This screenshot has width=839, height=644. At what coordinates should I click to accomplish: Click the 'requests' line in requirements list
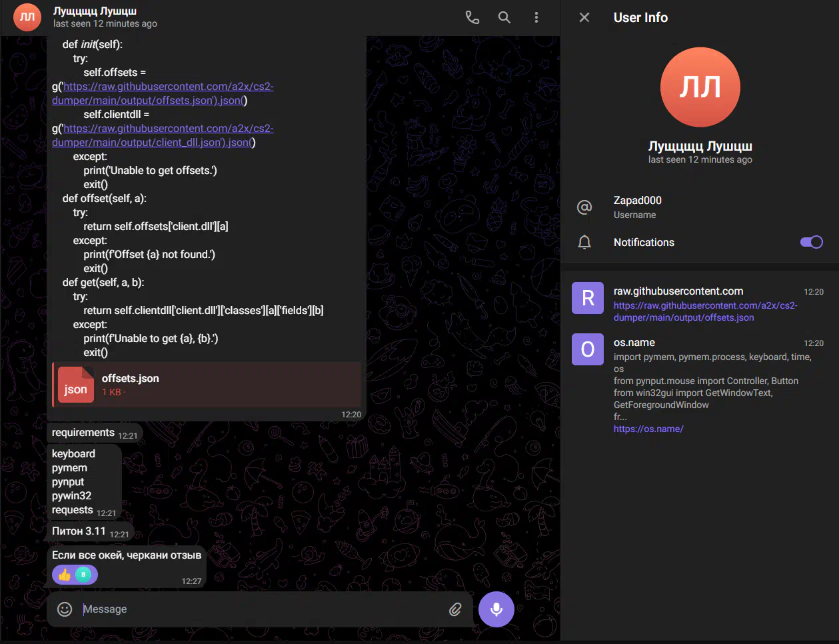tap(73, 510)
